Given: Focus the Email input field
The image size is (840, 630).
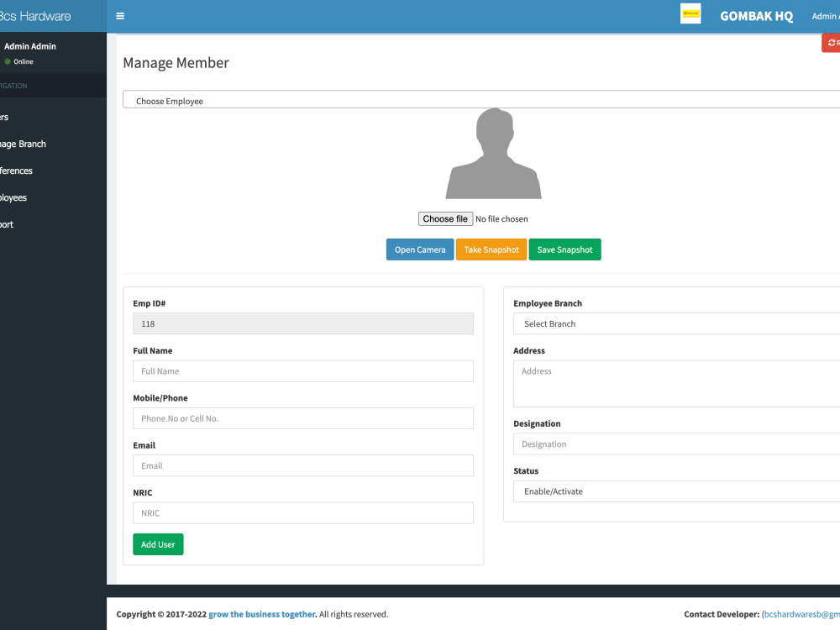Looking at the screenshot, I should 303,465.
